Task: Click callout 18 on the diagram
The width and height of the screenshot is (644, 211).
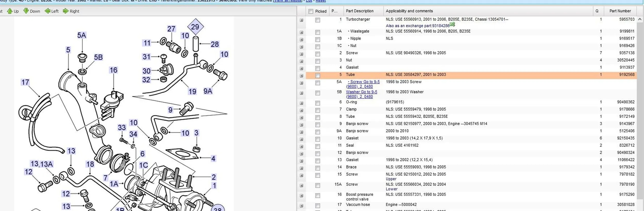Action: pos(90,164)
